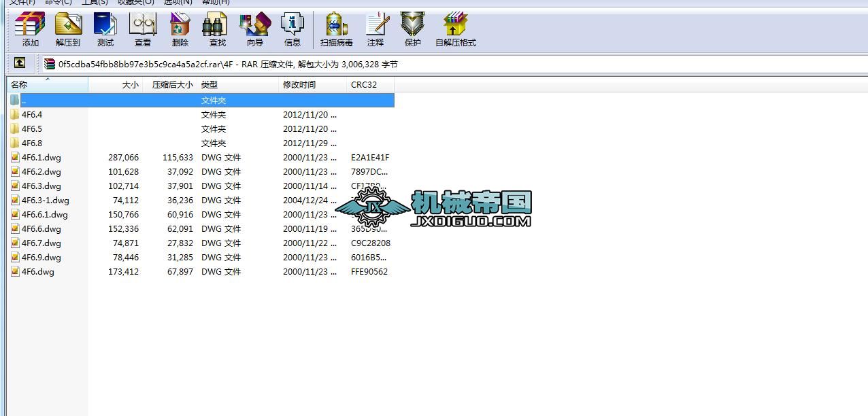868x416 pixels.
Task: Click size value 150,766
Action: [x=123, y=214]
